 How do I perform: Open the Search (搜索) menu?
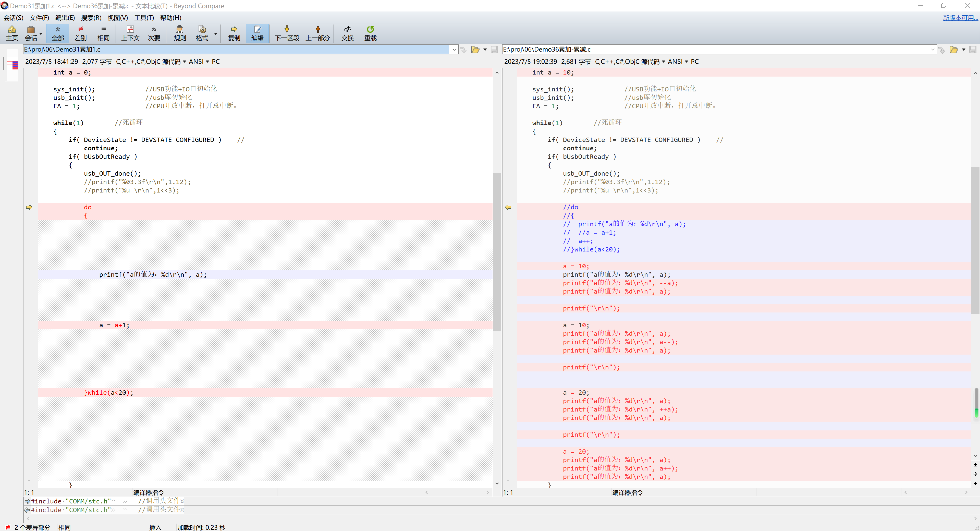(x=91, y=18)
